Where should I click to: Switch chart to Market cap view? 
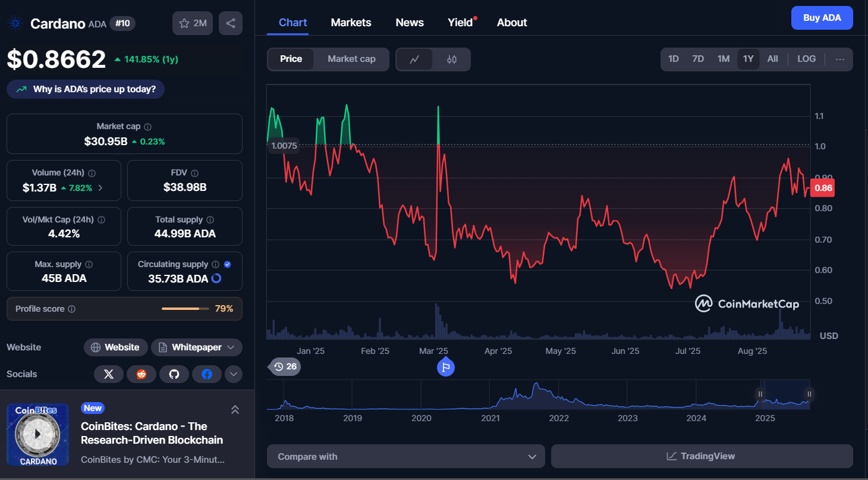351,59
